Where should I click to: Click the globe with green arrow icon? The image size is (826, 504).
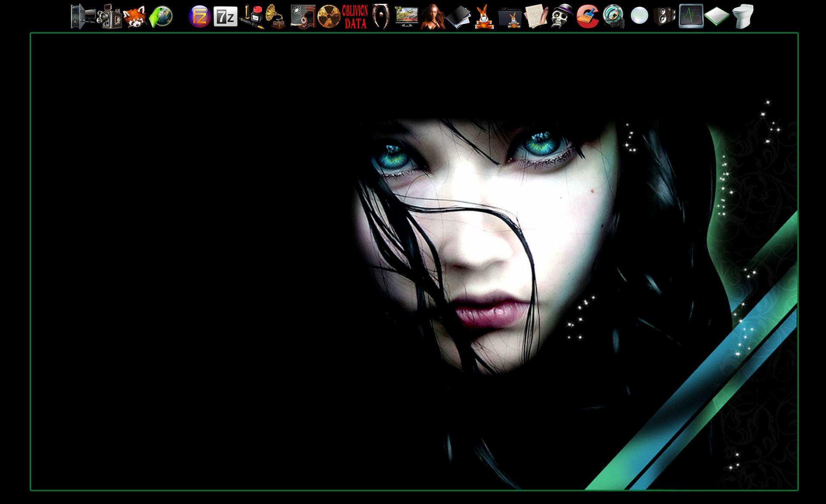pyautogui.click(x=161, y=17)
